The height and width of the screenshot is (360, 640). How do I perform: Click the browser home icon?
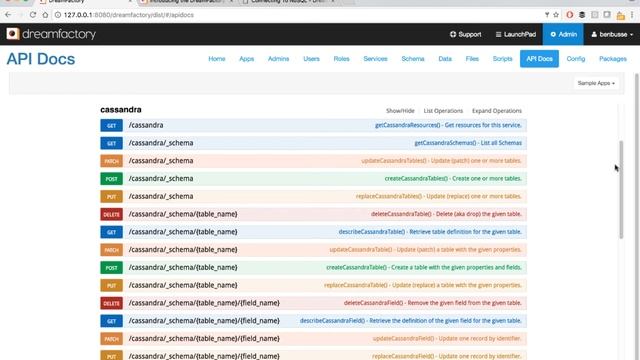(45, 15)
